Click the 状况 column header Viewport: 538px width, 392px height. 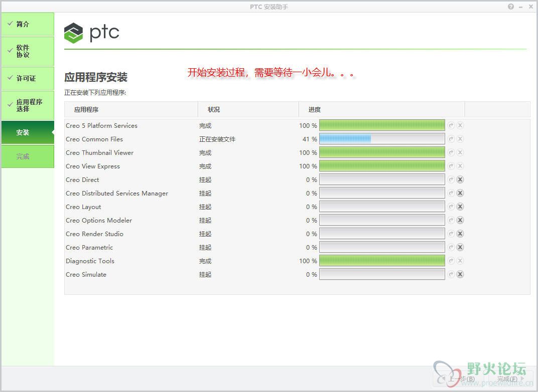(x=248, y=110)
